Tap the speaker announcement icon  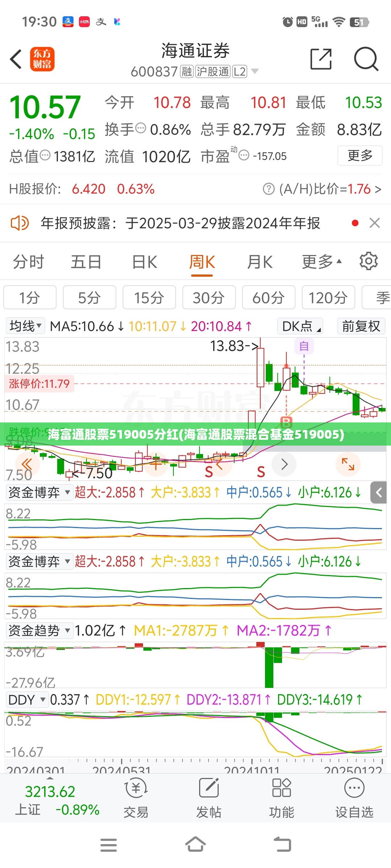click(20, 223)
